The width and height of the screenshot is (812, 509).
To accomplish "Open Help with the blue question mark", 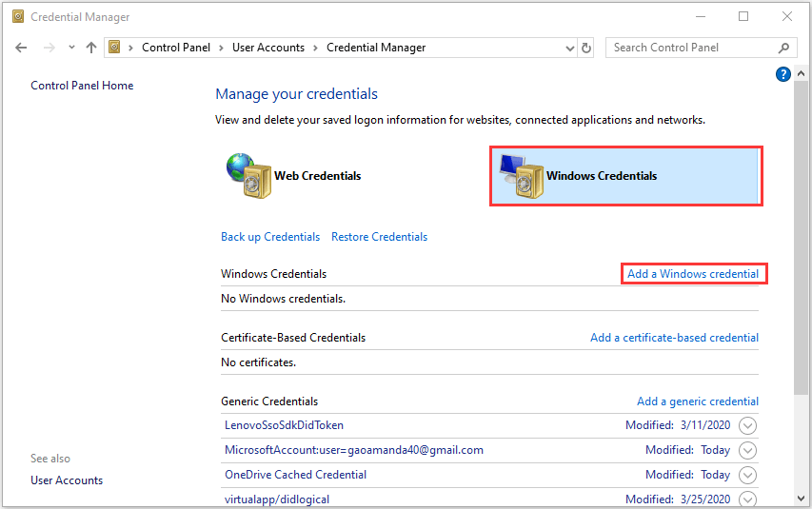I will click(x=783, y=74).
